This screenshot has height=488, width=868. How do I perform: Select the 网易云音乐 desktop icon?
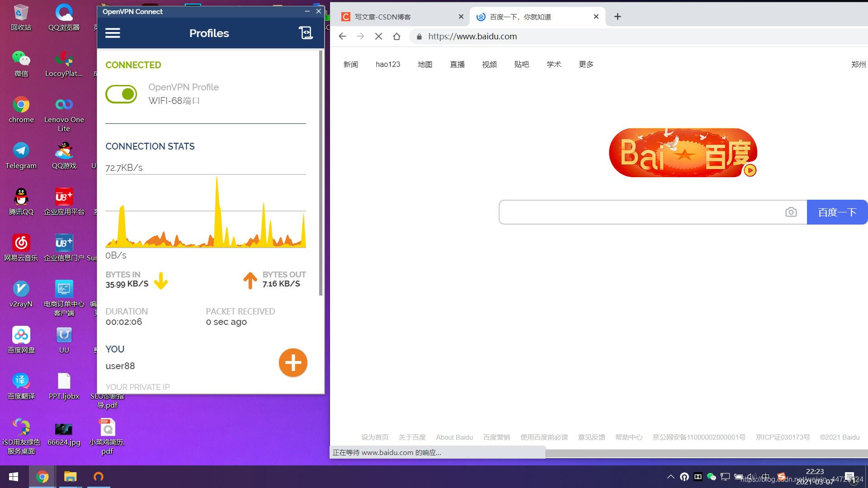pos(21,248)
